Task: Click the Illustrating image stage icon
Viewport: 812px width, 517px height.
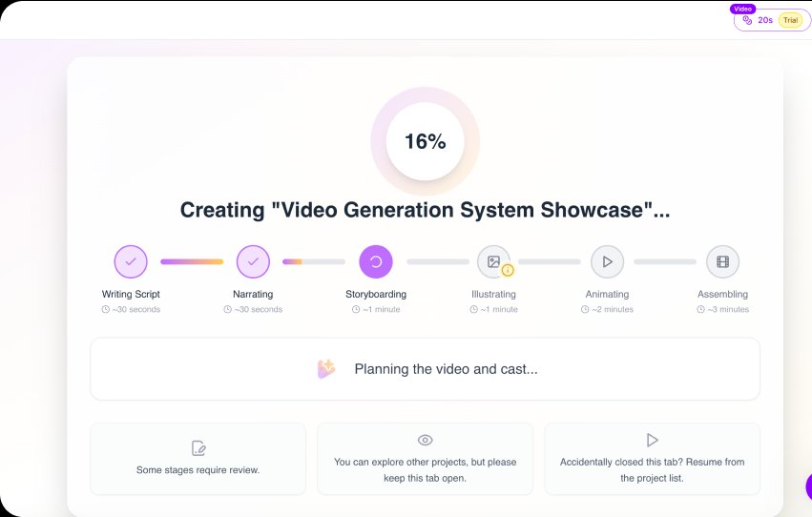Action: (x=493, y=261)
